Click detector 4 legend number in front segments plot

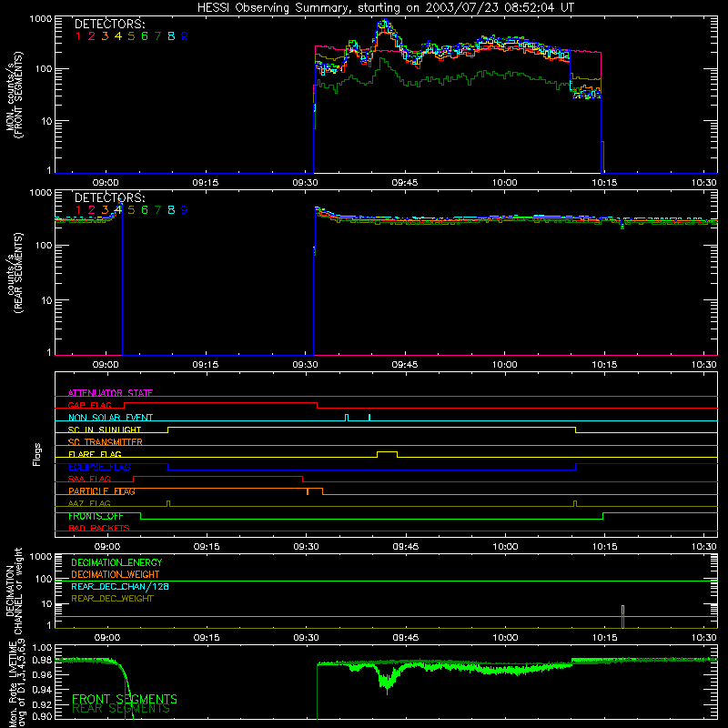coord(118,36)
